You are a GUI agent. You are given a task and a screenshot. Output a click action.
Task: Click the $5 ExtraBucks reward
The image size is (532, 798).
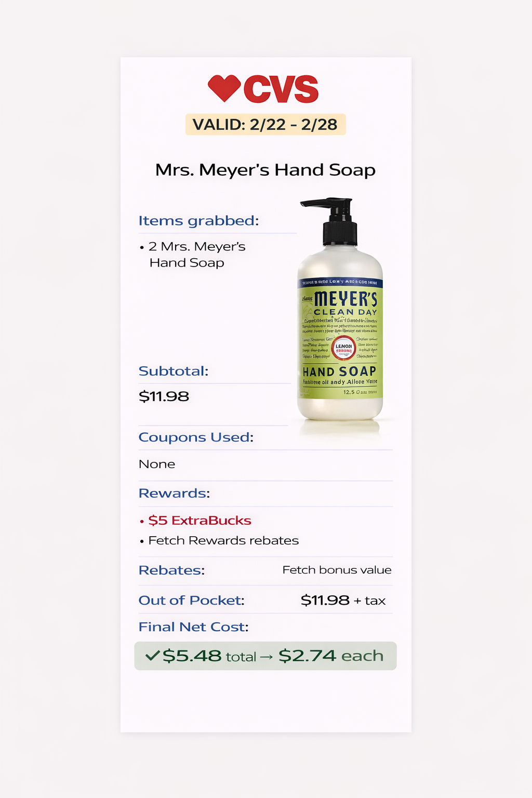coord(195,521)
